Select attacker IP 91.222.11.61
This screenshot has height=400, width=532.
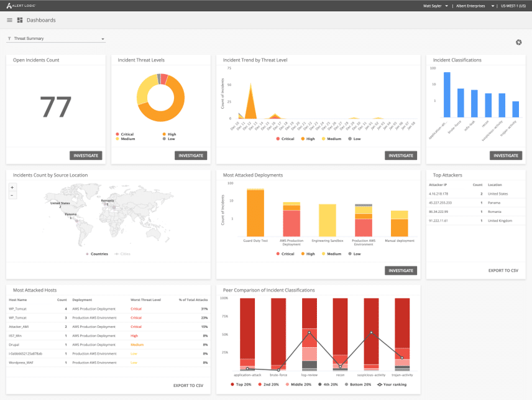coord(438,221)
